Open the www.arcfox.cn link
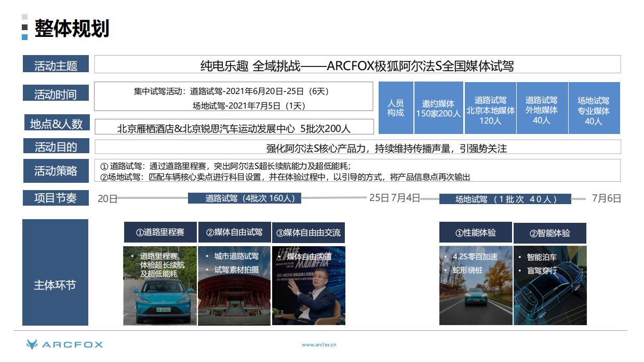The image size is (644, 362). (319, 344)
